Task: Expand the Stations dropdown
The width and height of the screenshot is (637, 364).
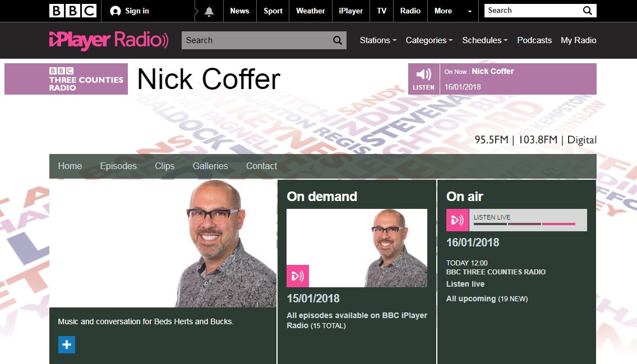Action: tap(378, 40)
